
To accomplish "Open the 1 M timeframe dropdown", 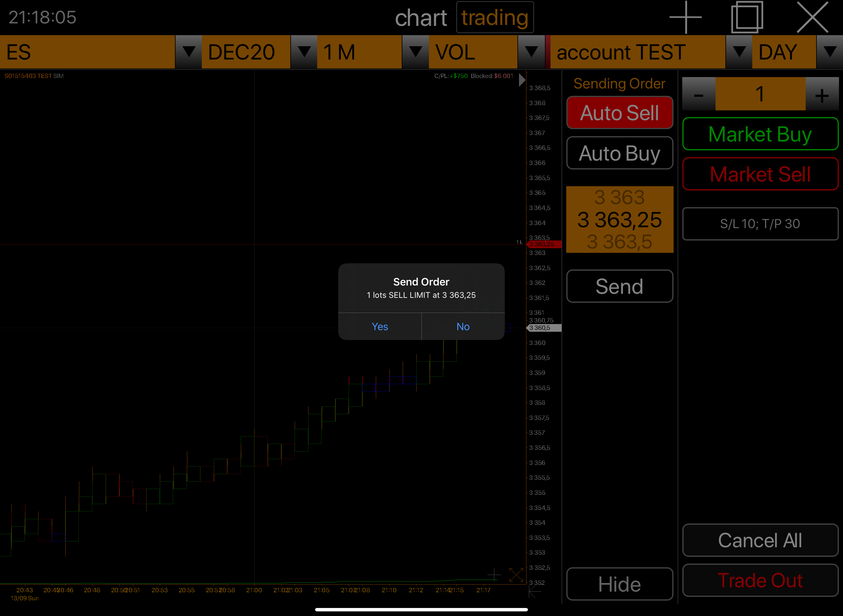I will [415, 52].
